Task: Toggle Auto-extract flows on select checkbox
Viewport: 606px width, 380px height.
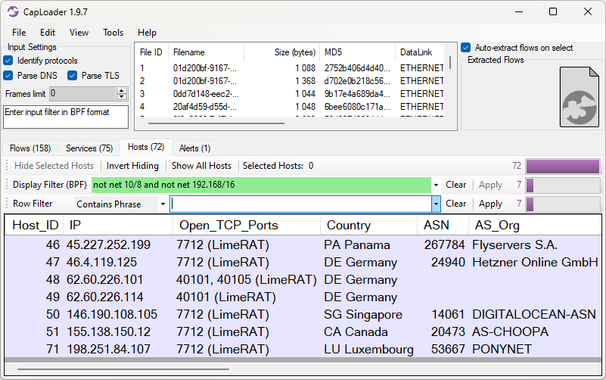Action: click(466, 48)
